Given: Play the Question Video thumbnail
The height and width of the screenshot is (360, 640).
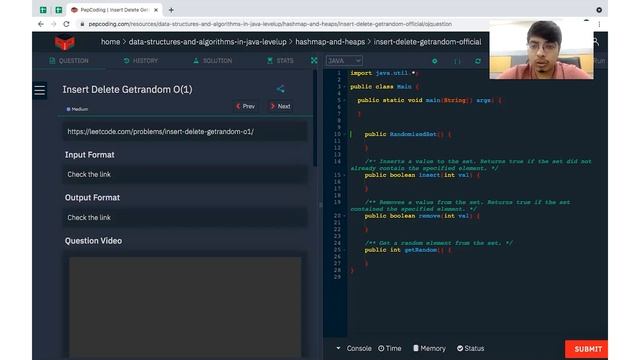Looking at the screenshot, I should pos(185,307).
